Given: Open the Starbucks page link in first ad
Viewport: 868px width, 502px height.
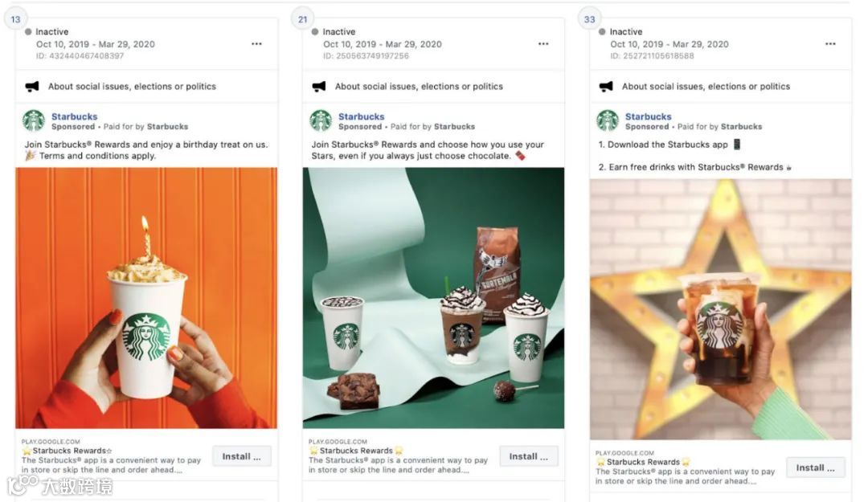Looking at the screenshot, I should 74,116.
